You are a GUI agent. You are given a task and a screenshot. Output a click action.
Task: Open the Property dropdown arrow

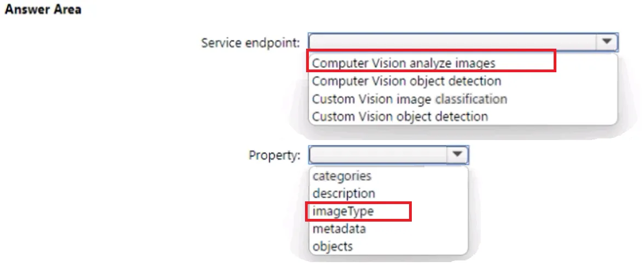[457, 155]
